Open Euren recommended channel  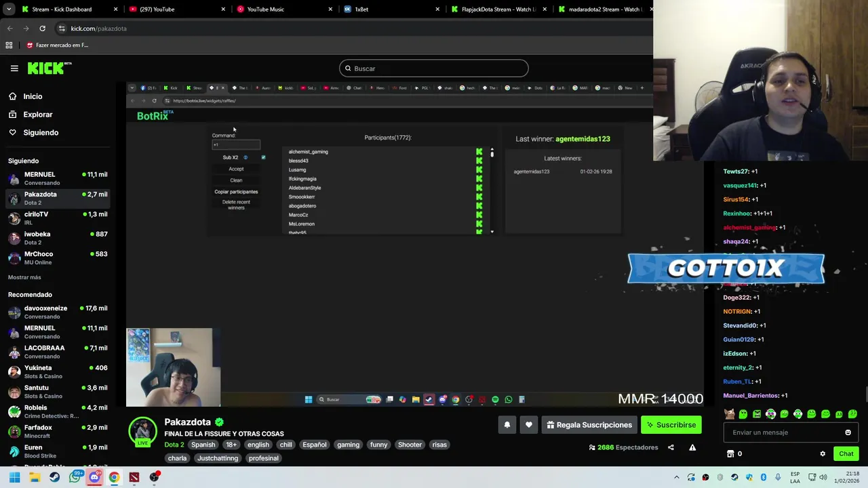(x=58, y=451)
